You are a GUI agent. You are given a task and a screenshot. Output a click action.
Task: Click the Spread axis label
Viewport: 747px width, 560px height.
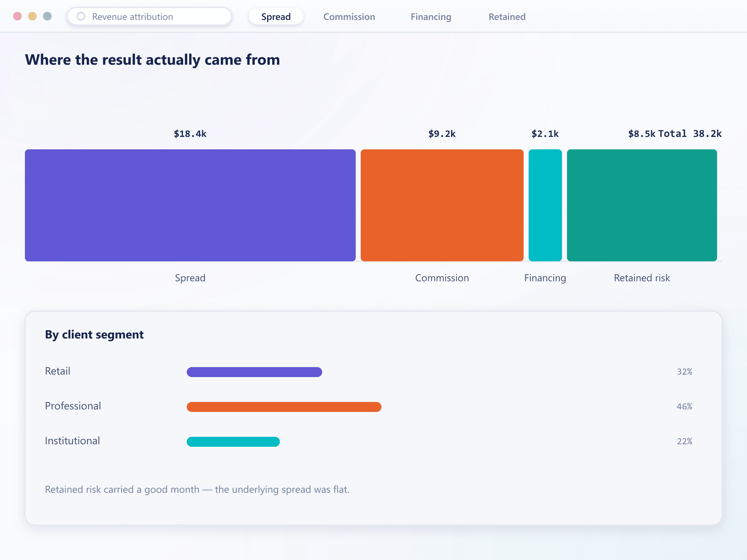coord(190,278)
